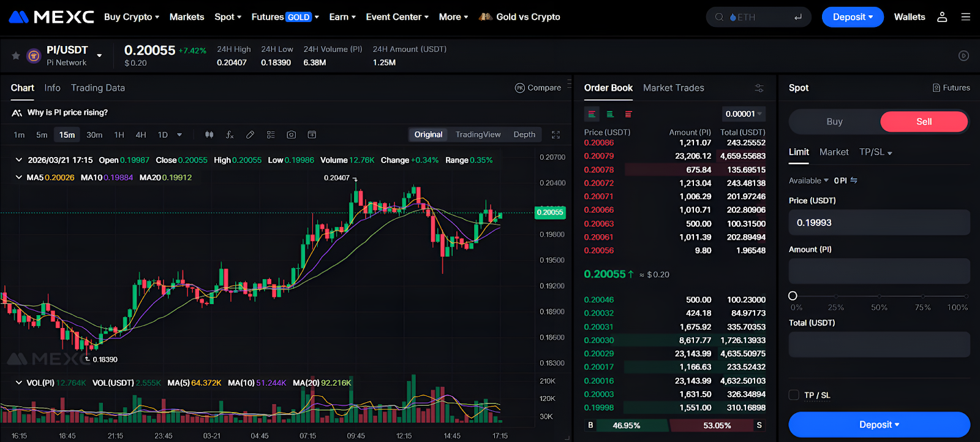
Task: Expand the chart to fullscreen
Action: [556, 135]
